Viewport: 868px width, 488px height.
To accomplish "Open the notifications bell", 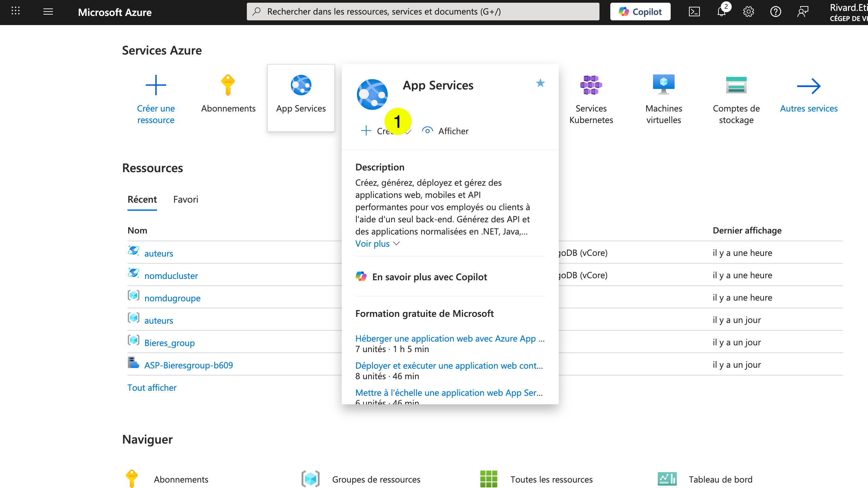I will tap(721, 12).
